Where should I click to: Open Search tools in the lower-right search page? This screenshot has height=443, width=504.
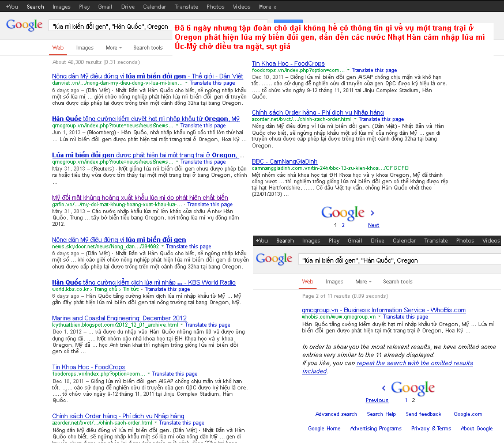pos(398,282)
